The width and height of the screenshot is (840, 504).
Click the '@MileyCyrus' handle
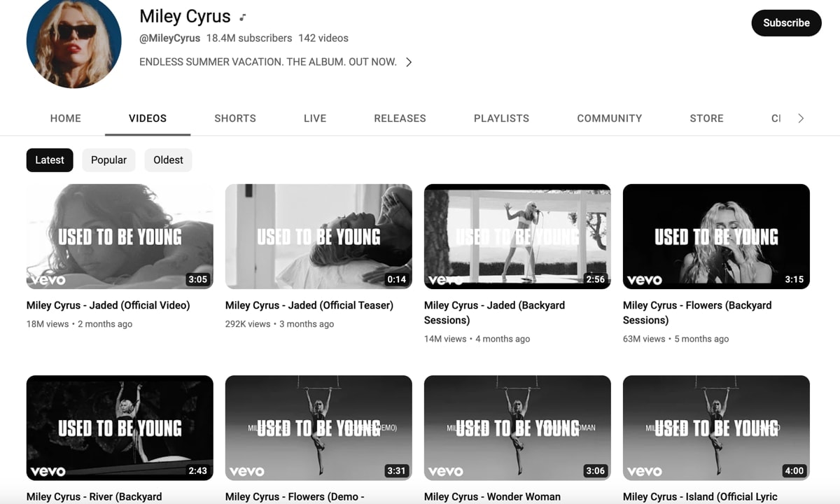tap(170, 38)
